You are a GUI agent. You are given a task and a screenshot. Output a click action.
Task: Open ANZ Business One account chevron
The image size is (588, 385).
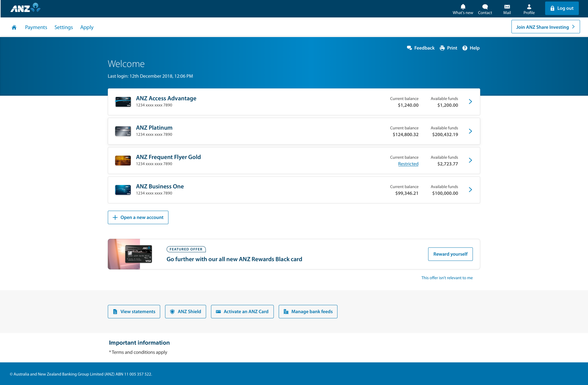click(x=470, y=190)
